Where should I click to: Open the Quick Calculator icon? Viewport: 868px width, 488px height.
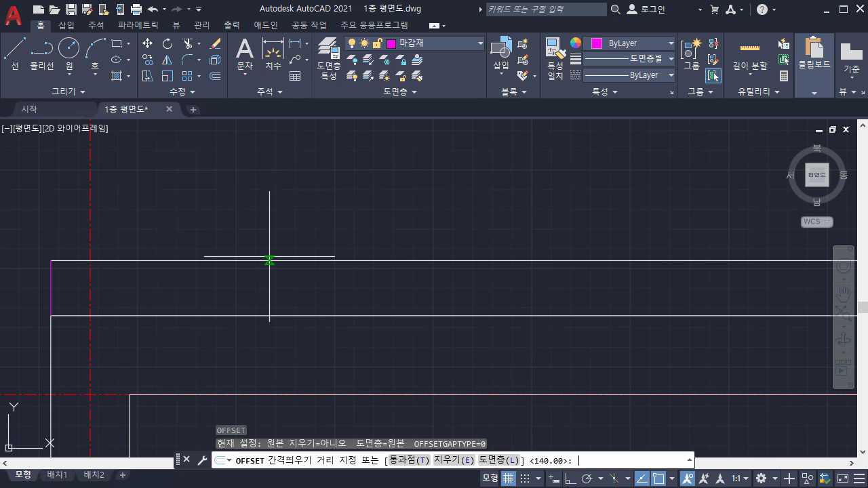(784, 76)
